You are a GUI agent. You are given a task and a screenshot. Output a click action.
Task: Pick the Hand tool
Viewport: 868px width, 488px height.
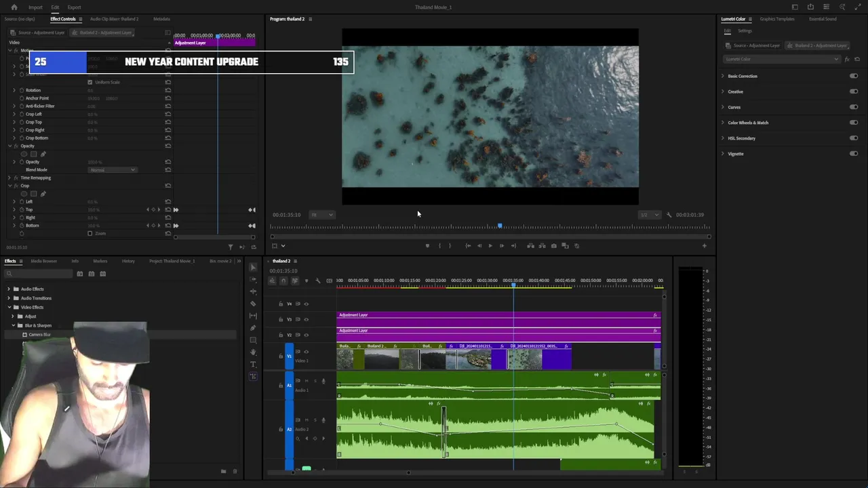(x=253, y=352)
